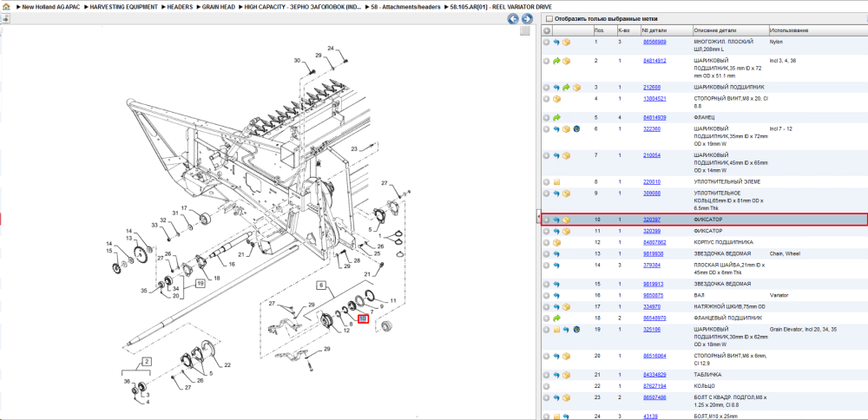Image resolution: width=868 pixels, height=420 pixels.
Task: Open 'GRAIN HEAD' breadcrumb
Action: [x=219, y=7]
